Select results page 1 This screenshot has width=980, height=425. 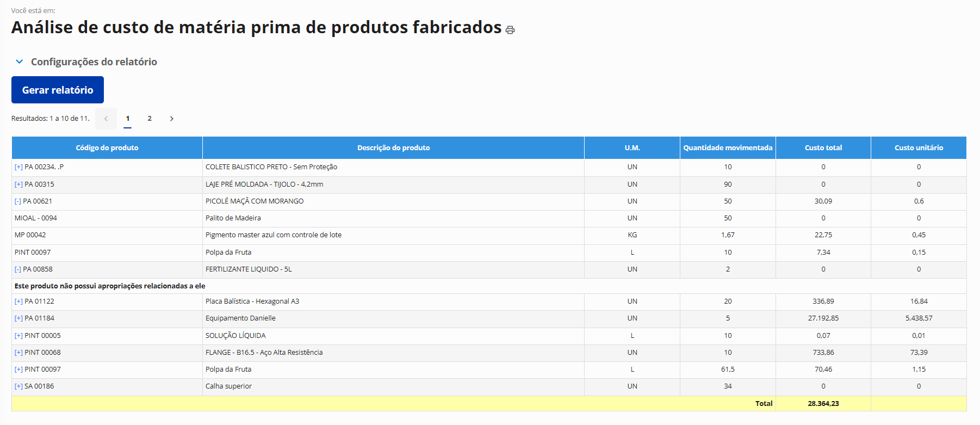tap(128, 119)
